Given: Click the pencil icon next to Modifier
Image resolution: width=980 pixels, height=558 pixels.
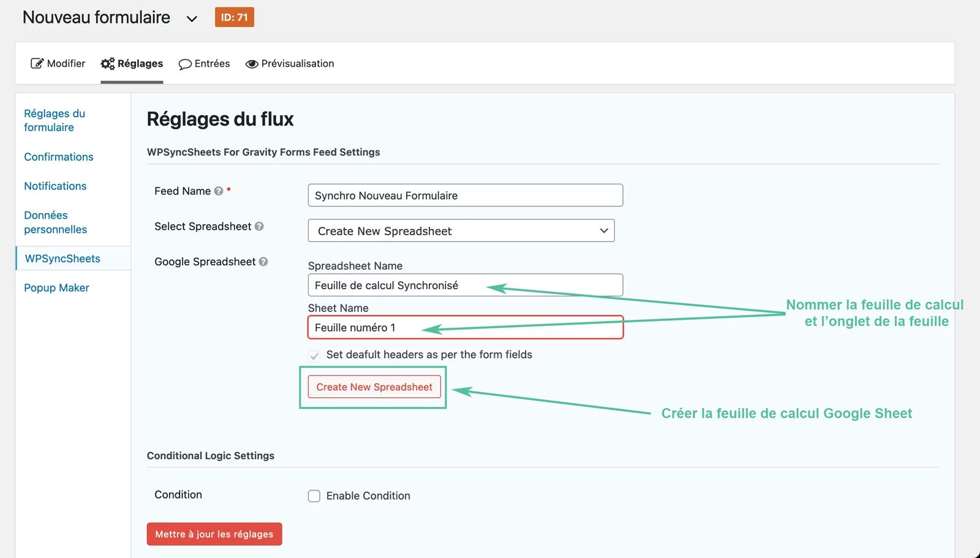Looking at the screenshot, I should point(37,63).
